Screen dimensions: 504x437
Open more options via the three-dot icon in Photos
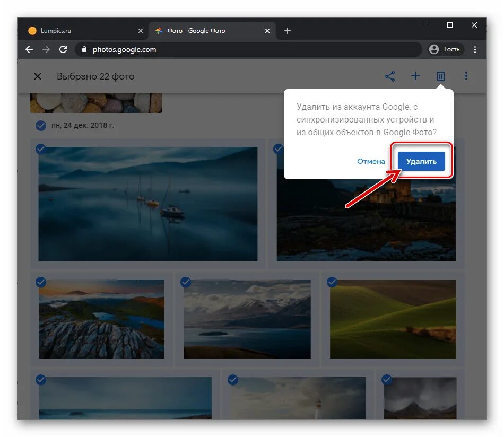tap(466, 76)
